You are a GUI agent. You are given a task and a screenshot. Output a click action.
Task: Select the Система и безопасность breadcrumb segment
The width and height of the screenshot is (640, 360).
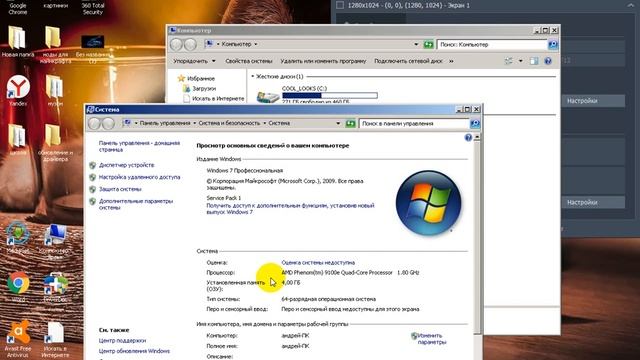(229, 123)
